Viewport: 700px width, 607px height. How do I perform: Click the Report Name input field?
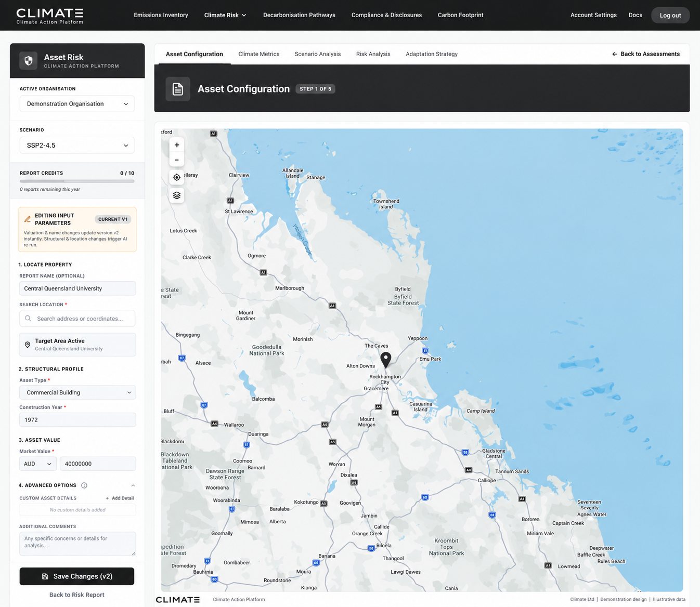(77, 289)
